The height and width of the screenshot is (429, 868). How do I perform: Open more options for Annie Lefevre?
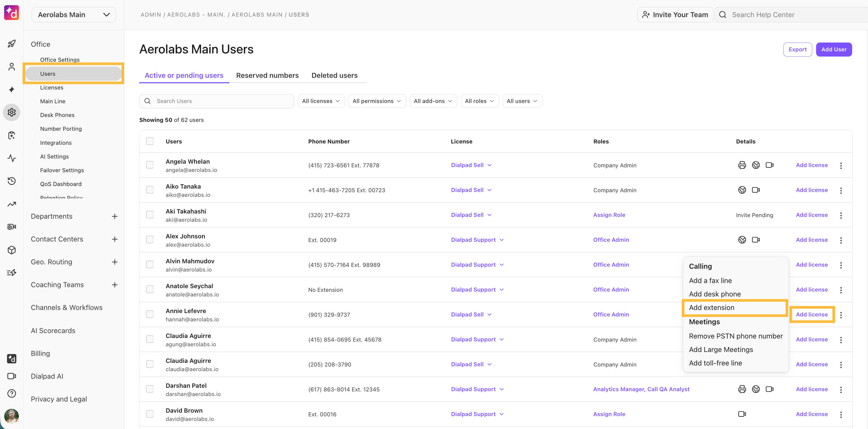click(x=841, y=315)
